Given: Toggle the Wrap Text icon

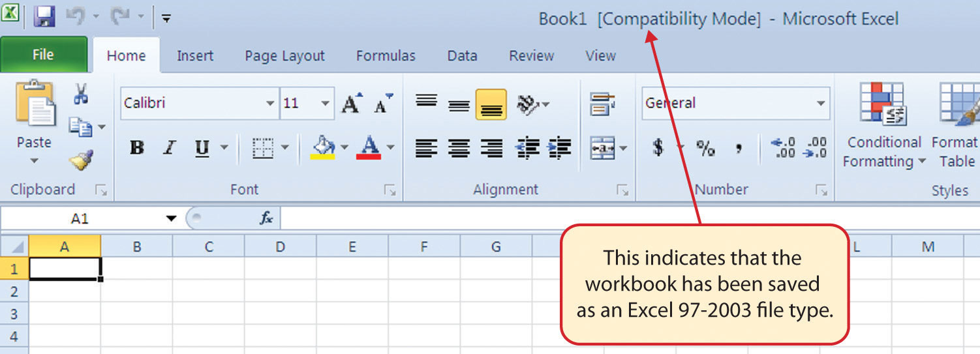Looking at the screenshot, I should (602, 104).
